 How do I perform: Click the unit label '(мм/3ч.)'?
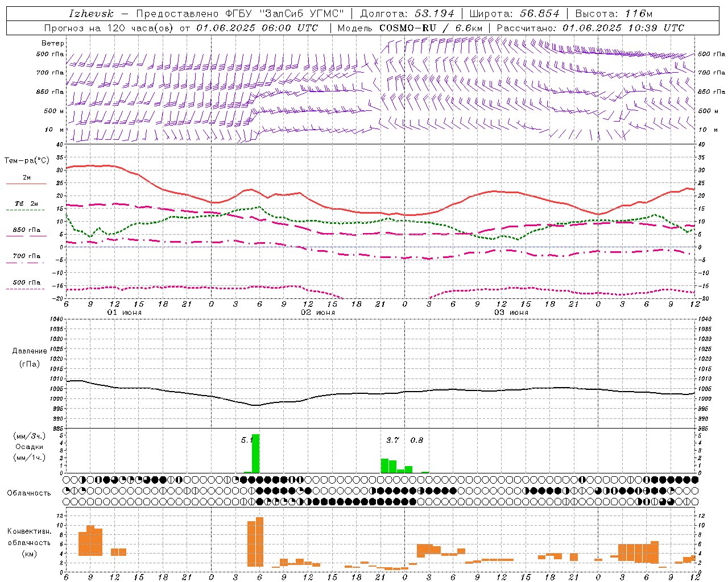coord(30,436)
